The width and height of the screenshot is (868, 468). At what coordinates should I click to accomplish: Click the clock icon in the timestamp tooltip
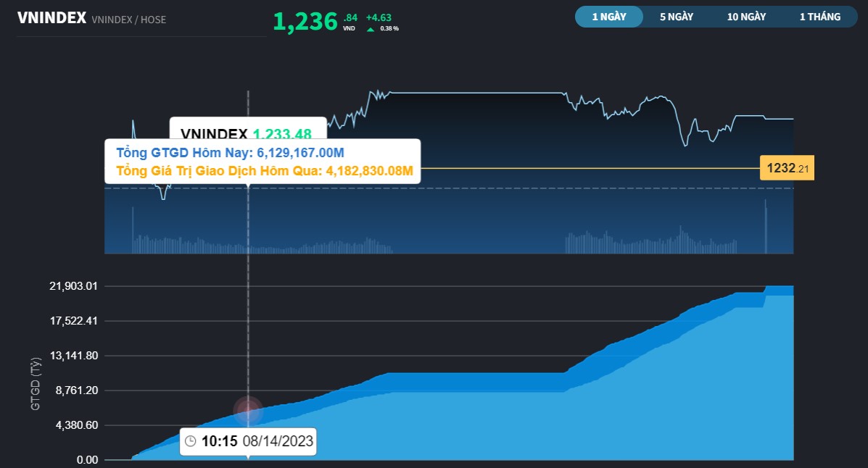coord(190,441)
